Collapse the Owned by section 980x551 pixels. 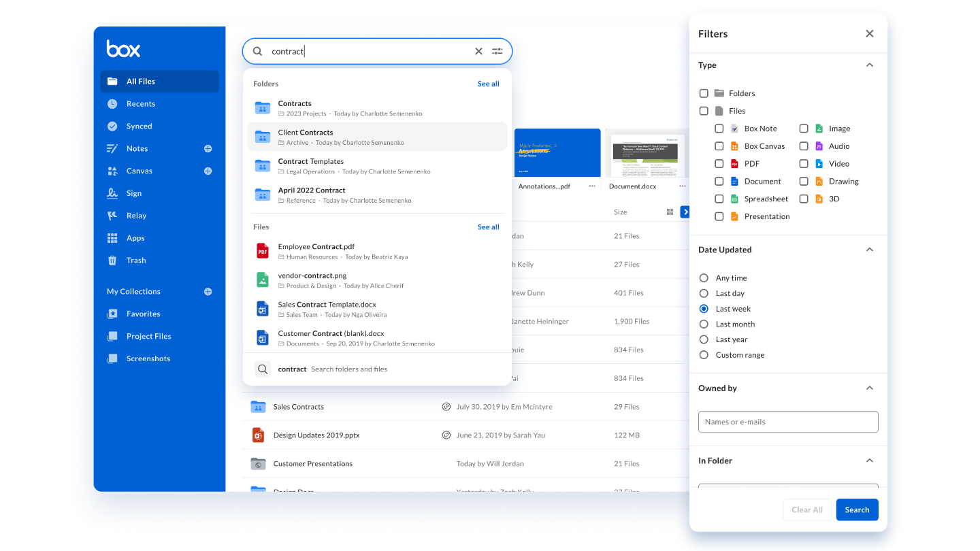[x=869, y=388]
